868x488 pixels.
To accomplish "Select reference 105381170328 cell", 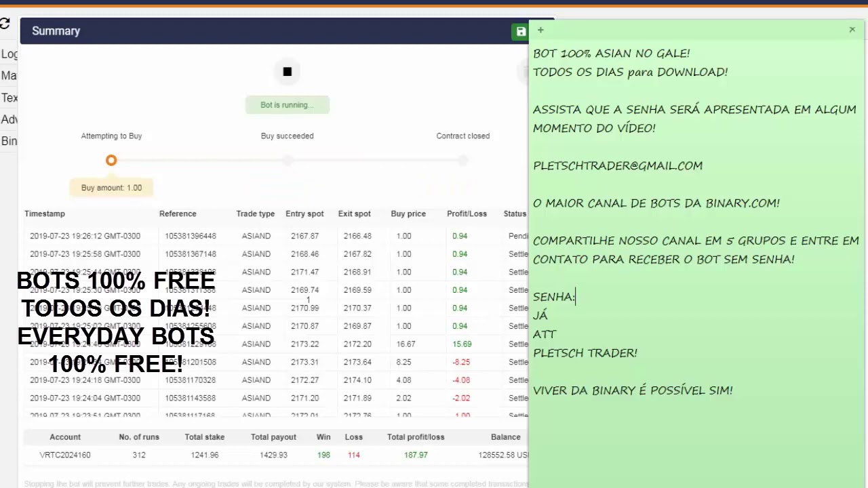I will pos(191,380).
